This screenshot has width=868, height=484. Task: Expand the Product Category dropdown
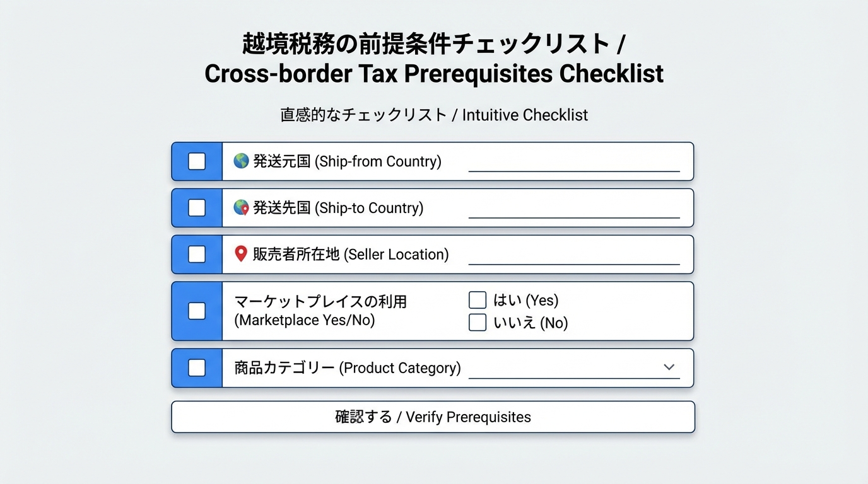pos(669,367)
